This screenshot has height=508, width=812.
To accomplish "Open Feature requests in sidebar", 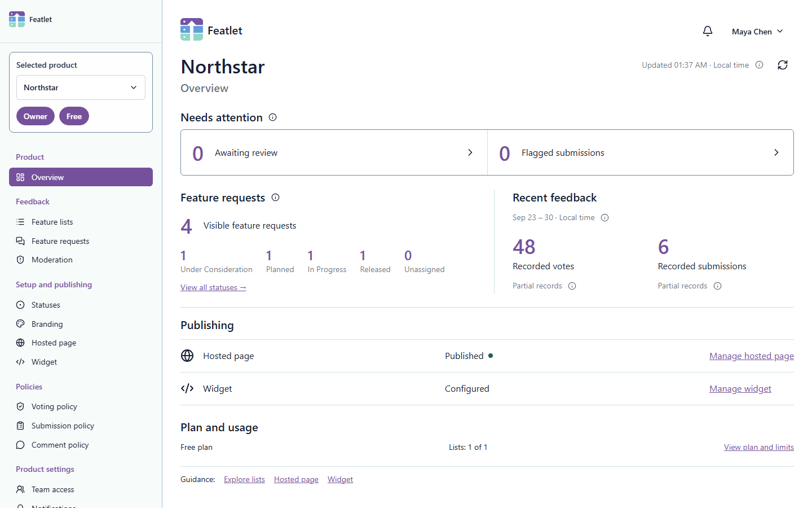I will coord(81,241).
